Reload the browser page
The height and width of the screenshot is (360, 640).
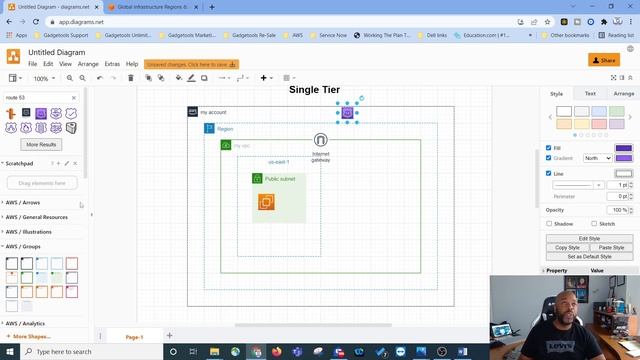(36, 22)
